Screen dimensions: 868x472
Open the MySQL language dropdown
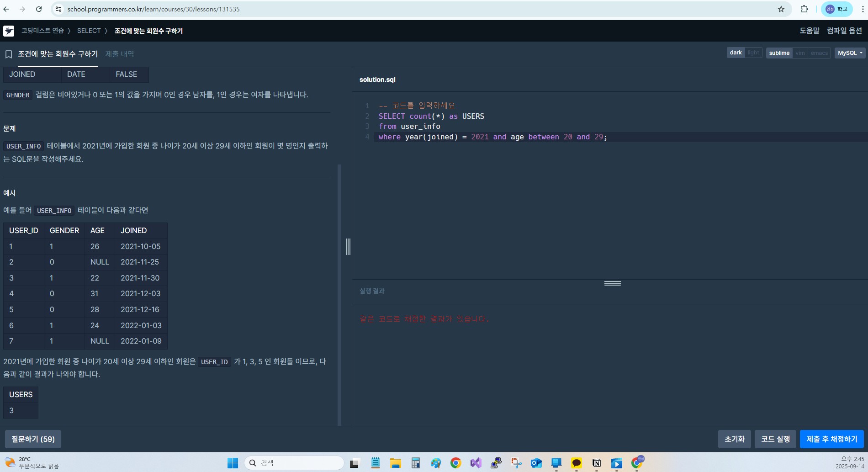pyautogui.click(x=850, y=53)
